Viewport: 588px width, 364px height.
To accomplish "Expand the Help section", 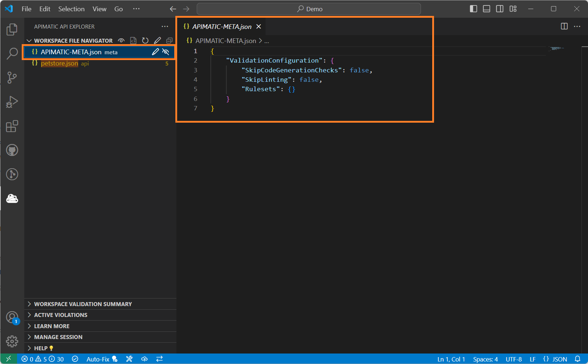I will [100, 348].
